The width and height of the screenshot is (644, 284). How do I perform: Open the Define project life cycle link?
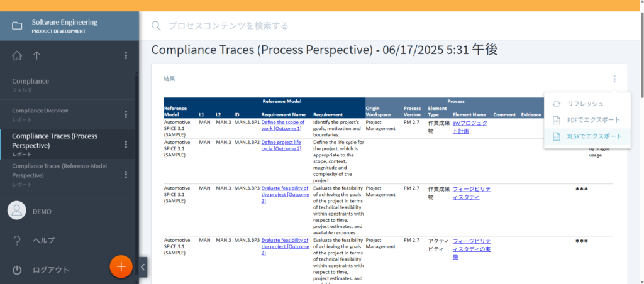pyautogui.click(x=281, y=145)
